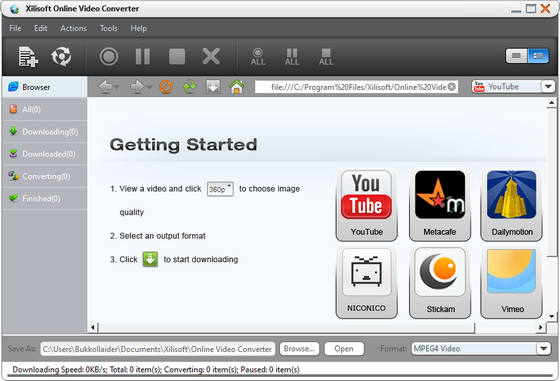560x381 pixels.
Task: Click green download arrow in step 3
Action: click(150, 259)
